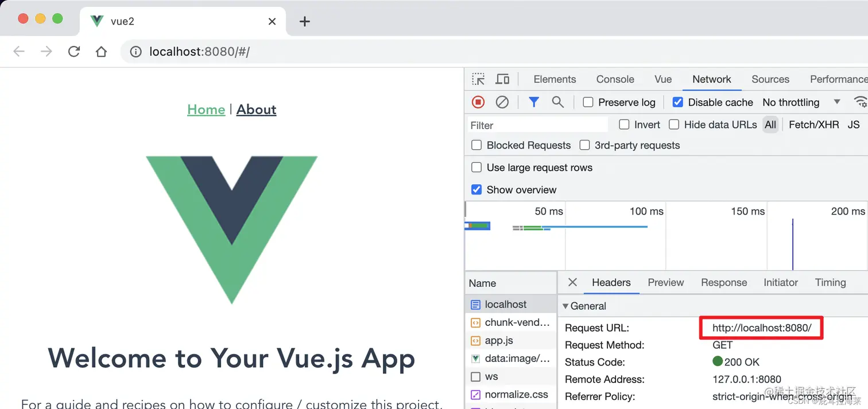The height and width of the screenshot is (409, 868).
Task: Uncheck Show overview checkbox
Action: (x=476, y=190)
